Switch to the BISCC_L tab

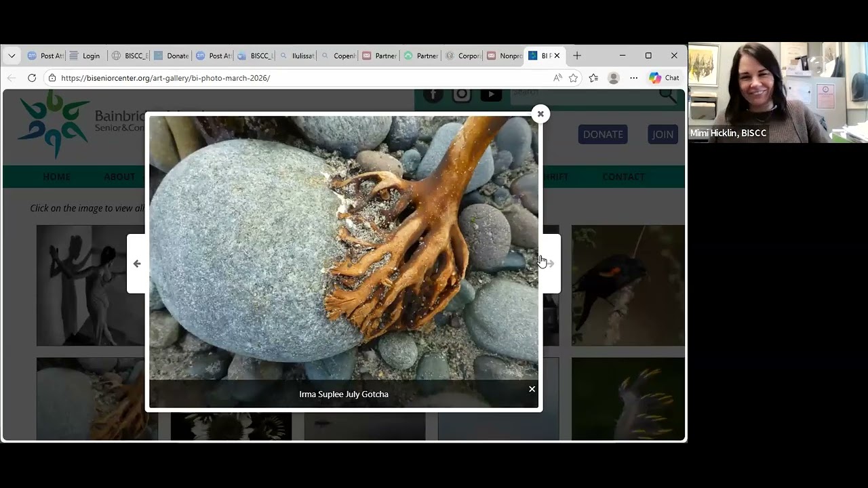click(x=255, y=56)
